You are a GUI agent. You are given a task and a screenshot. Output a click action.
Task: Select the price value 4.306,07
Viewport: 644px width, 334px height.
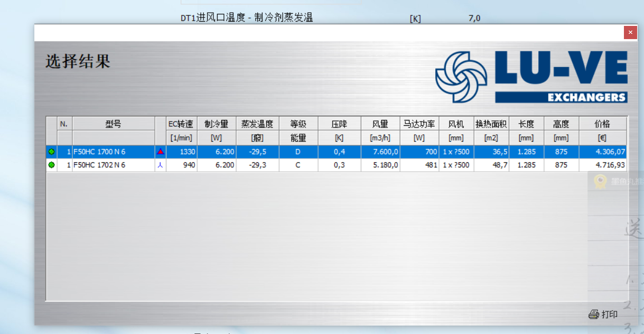(603, 152)
